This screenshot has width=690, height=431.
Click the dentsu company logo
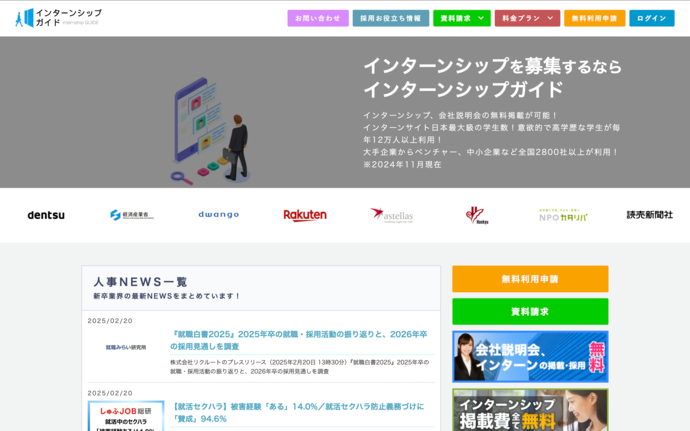point(46,215)
